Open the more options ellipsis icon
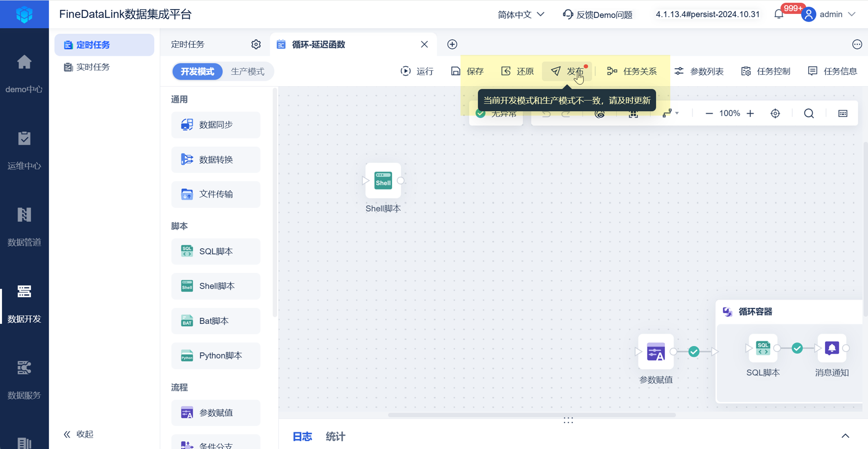 [x=857, y=44]
